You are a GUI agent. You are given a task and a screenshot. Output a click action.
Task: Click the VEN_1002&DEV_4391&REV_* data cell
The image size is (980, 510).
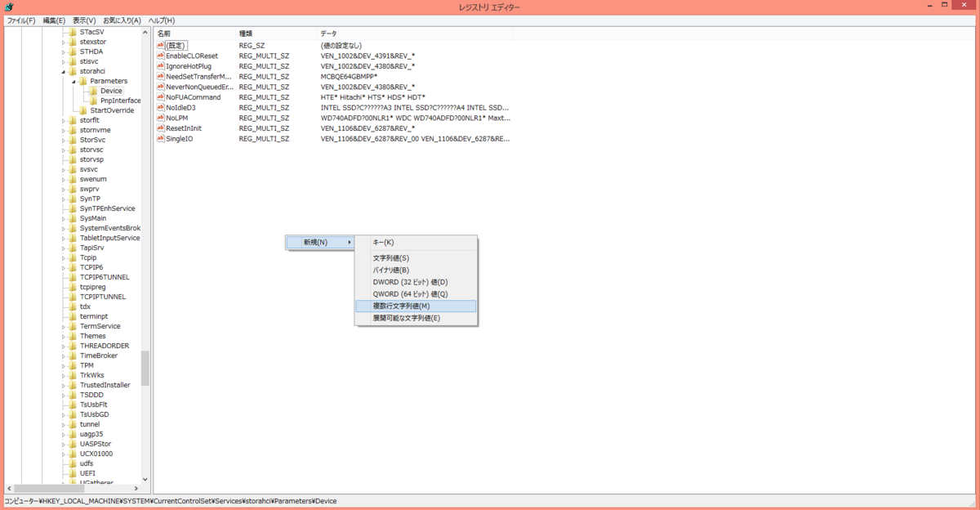click(367, 56)
